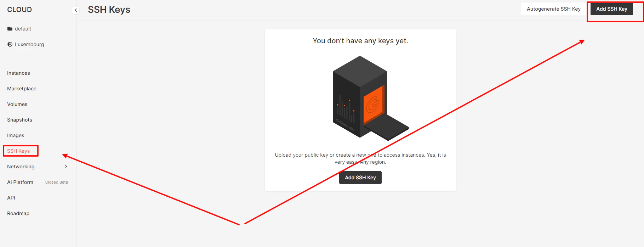The image size is (644, 247).
Task: Go to Marketplace section
Action: point(22,89)
